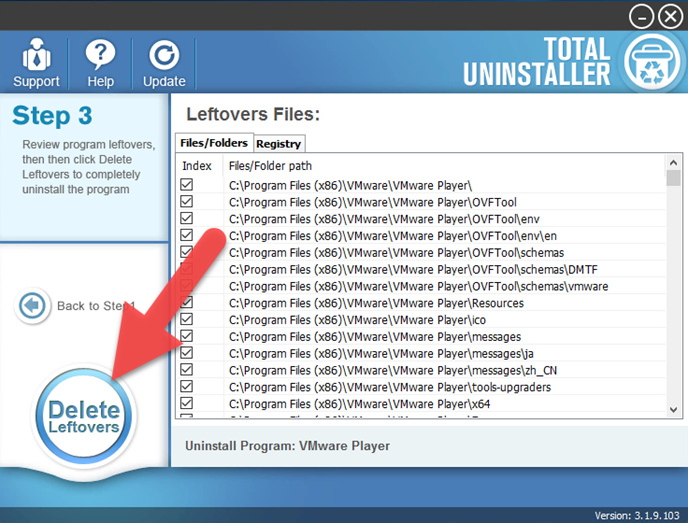Uncheck the checkbox for VMware Player\OVFTool
The width and height of the screenshot is (688, 523).
pyautogui.click(x=186, y=201)
